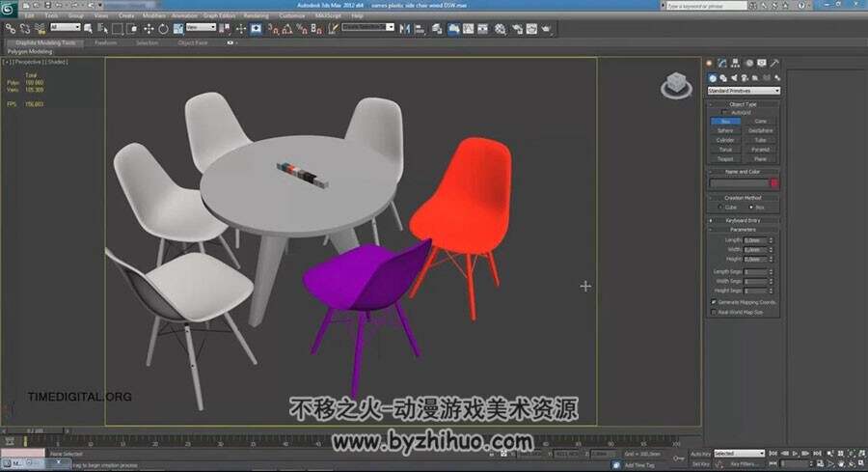This screenshot has height=472, width=868.
Task: Click the red object color swatch
Action: coord(773,182)
